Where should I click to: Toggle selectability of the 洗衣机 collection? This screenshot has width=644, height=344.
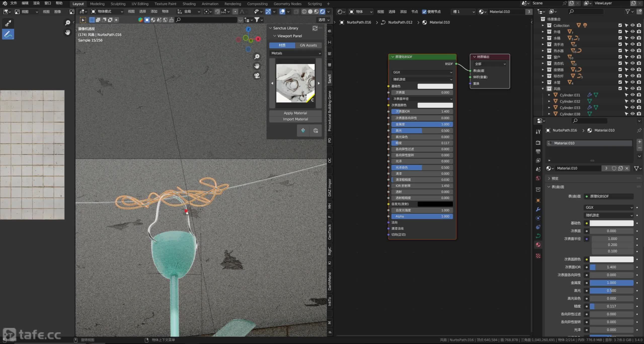626,63
